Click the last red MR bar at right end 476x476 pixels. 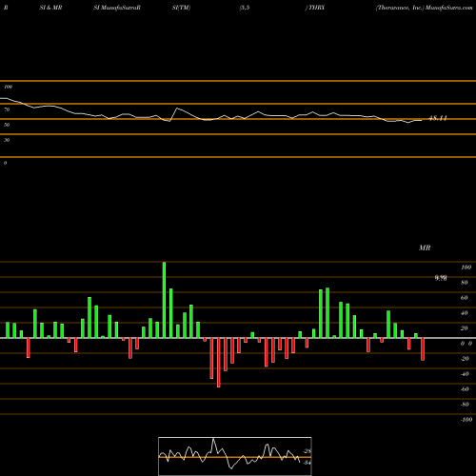point(423,349)
